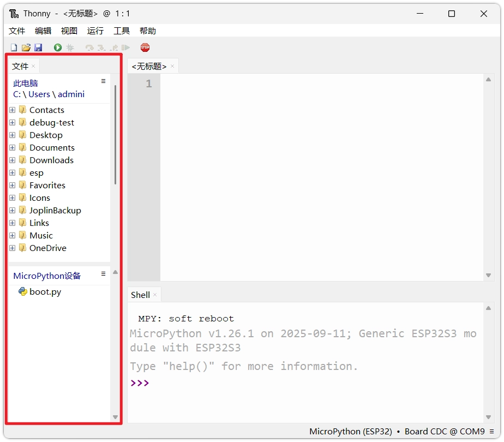Click the Debug bug icon
The image size is (504, 442).
click(70, 48)
